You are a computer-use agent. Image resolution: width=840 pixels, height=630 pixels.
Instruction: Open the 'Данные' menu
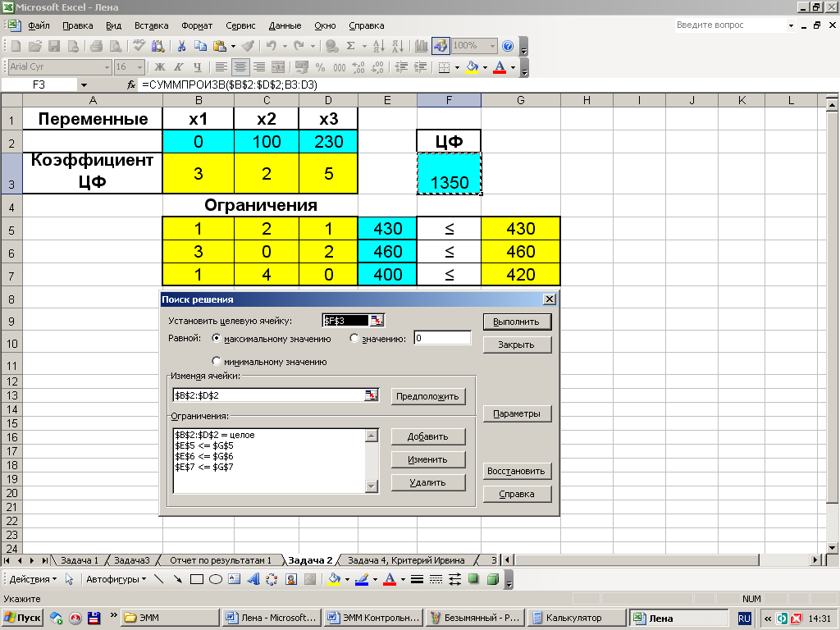pos(285,25)
